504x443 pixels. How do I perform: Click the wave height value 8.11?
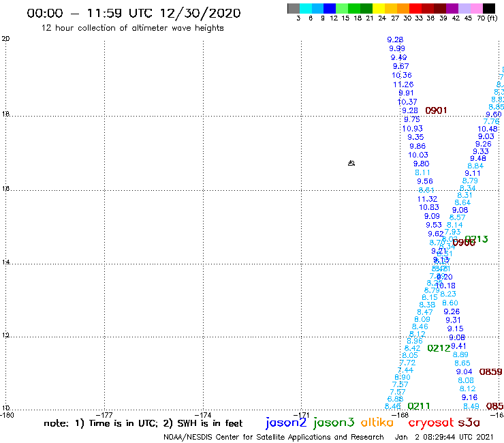tap(422, 172)
